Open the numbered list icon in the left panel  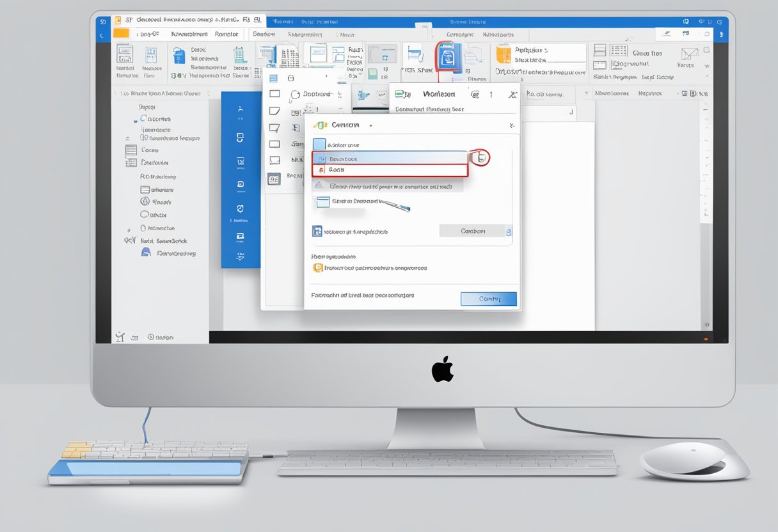131,162
